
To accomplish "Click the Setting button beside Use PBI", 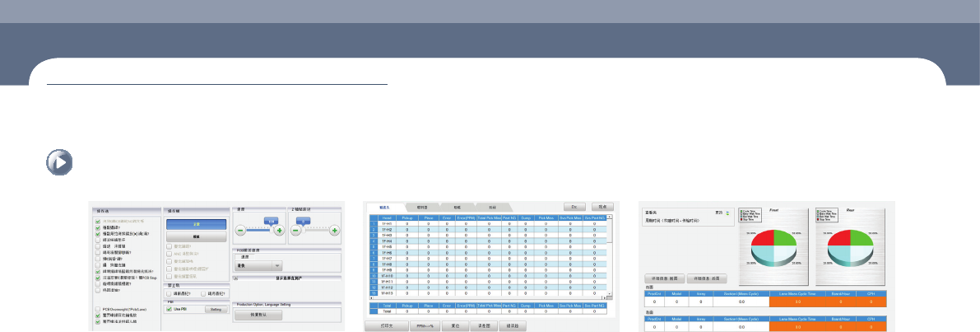I will (x=216, y=309).
